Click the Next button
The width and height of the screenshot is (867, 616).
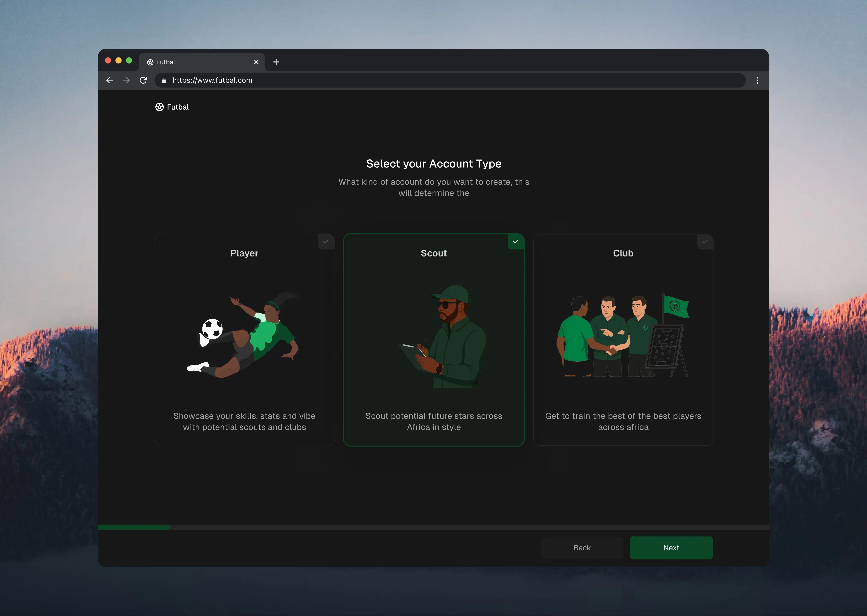tap(671, 548)
